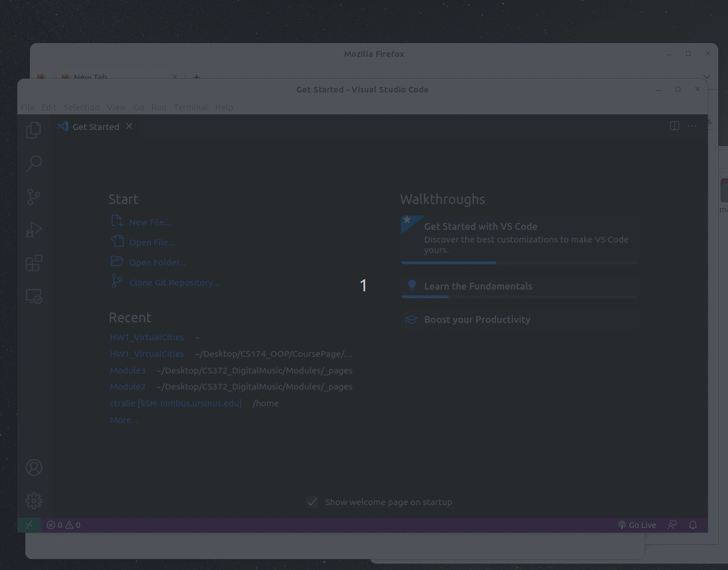Click the remote window indicator in status bar
Image resolution: width=728 pixels, height=570 pixels.
[29, 525]
